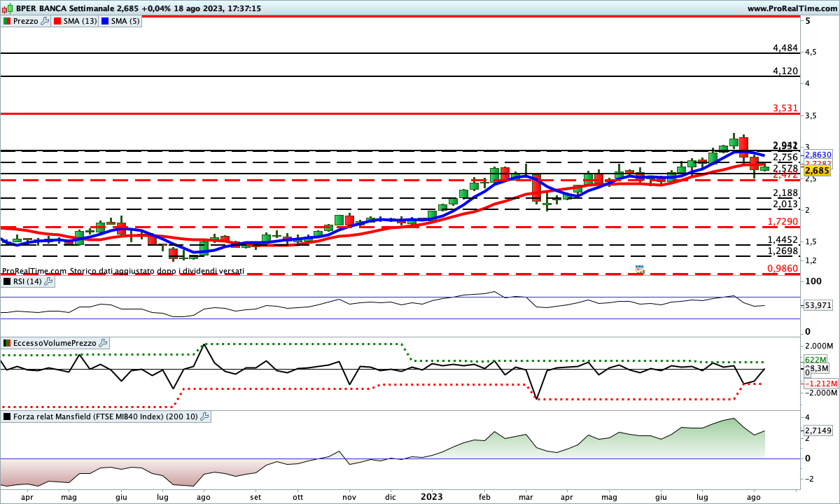840x504 pixels.
Task: Open Forza relat Mansfield settings wrench
Action: point(204,416)
